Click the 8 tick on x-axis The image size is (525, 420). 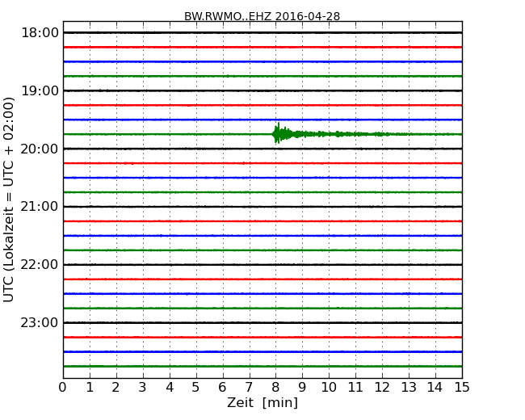276,387
